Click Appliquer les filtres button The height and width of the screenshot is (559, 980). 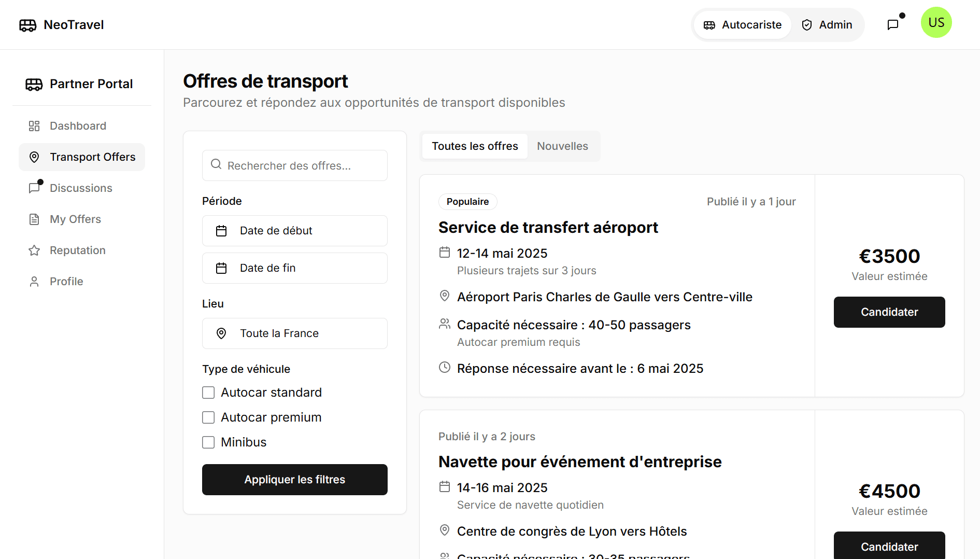(295, 480)
